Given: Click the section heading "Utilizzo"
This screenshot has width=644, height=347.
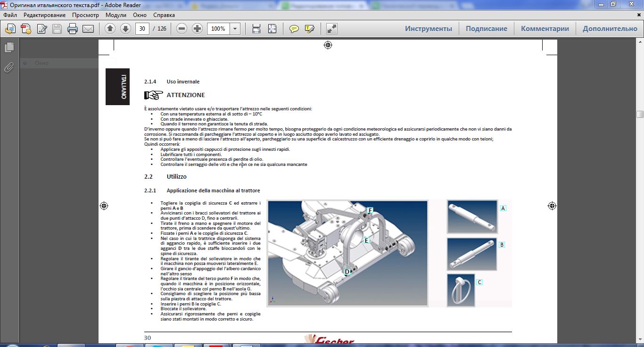Looking at the screenshot, I should 176,177.
